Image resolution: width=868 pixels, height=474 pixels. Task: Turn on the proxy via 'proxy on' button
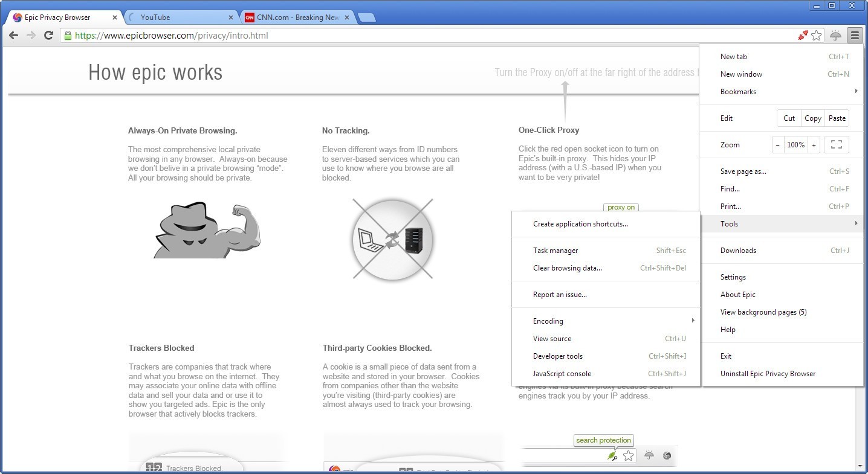point(621,207)
